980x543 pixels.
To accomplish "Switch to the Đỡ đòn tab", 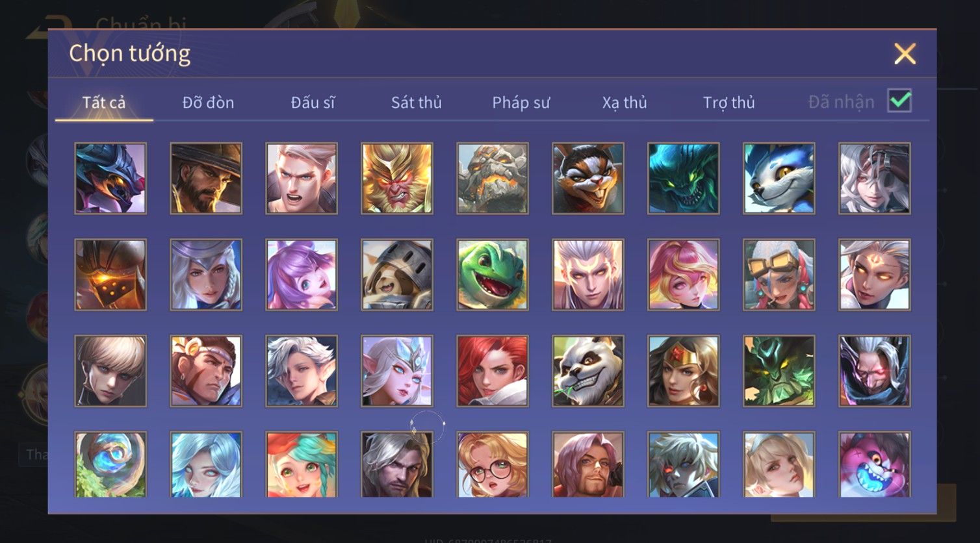I will pyautogui.click(x=208, y=103).
